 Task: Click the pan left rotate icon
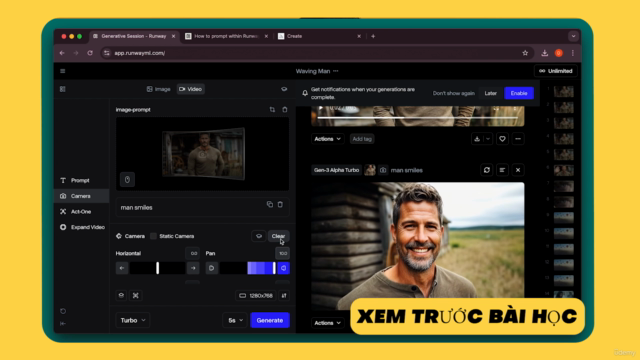(x=211, y=268)
